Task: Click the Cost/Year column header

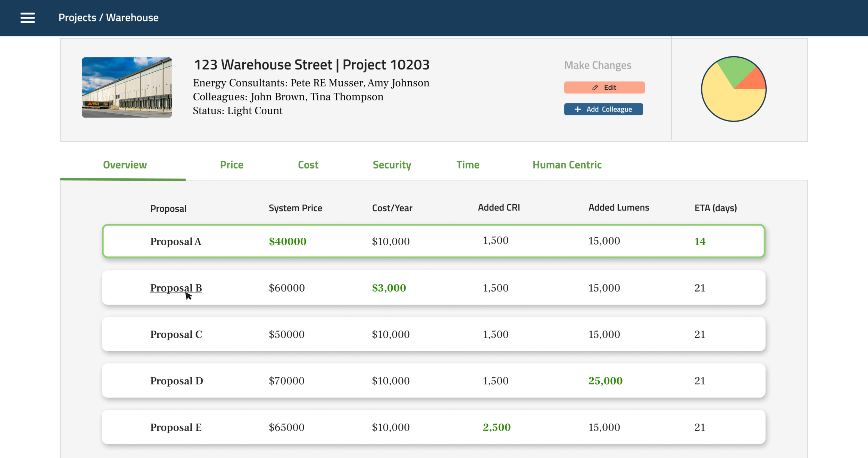Action: pyautogui.click(x=392, y=208)
